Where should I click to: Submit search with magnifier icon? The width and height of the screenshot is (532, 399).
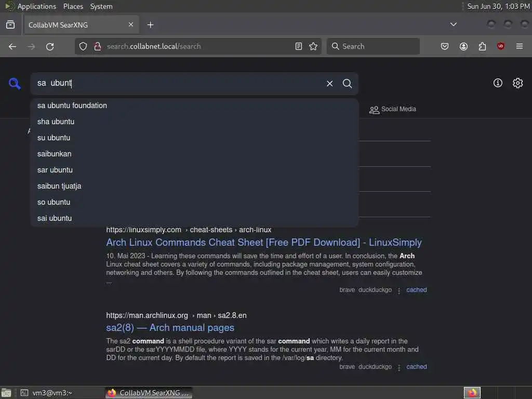pos(347,84)
